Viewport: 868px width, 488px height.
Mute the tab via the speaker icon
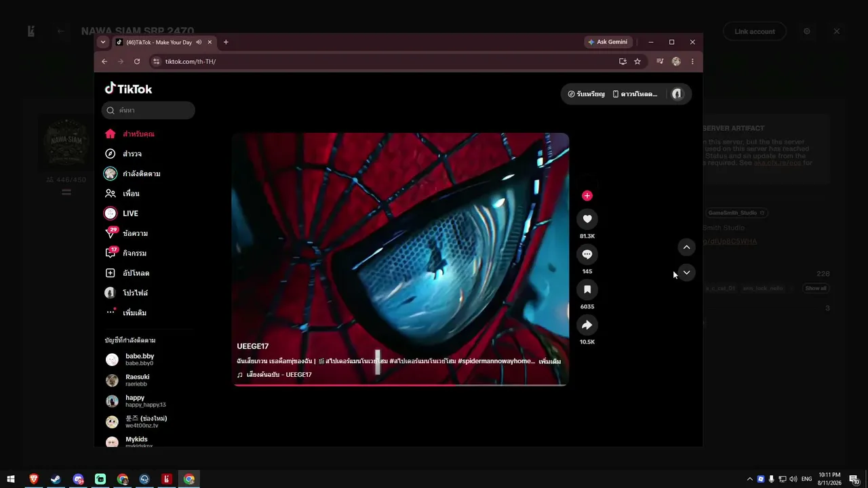pyautogui.click(x=199, y=42)
